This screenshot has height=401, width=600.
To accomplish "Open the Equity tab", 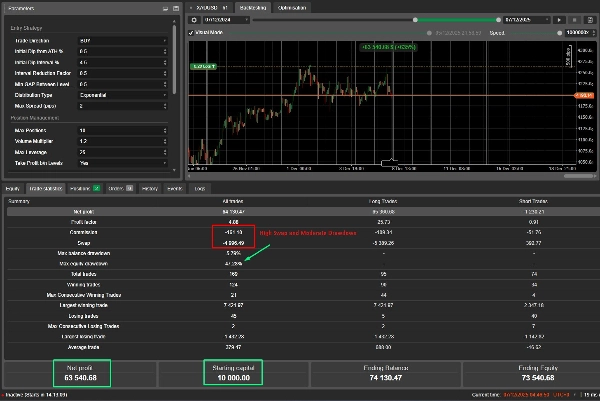I will pyautogui.click(x=13, y=189).
